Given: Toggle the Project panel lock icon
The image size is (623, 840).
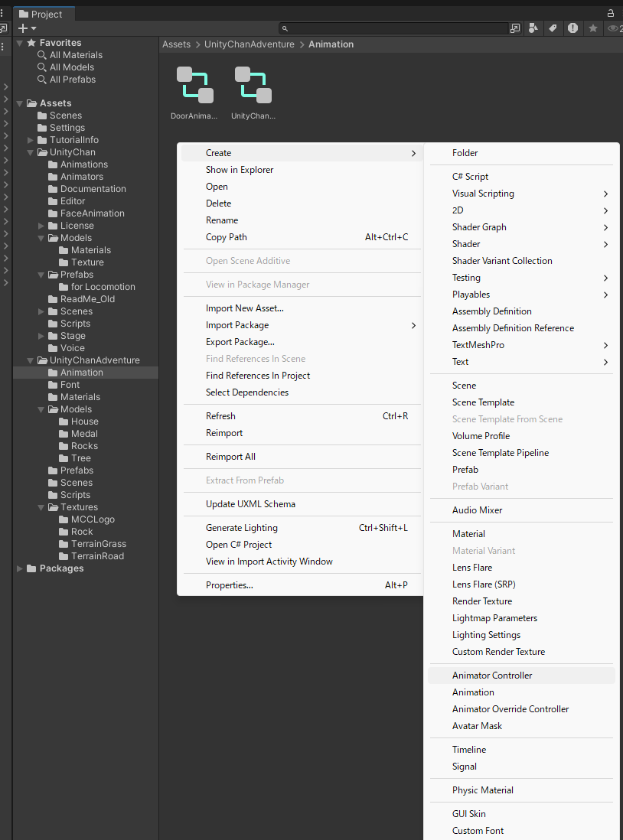Looking at the screenshot, I should click(x=611, y=13).
